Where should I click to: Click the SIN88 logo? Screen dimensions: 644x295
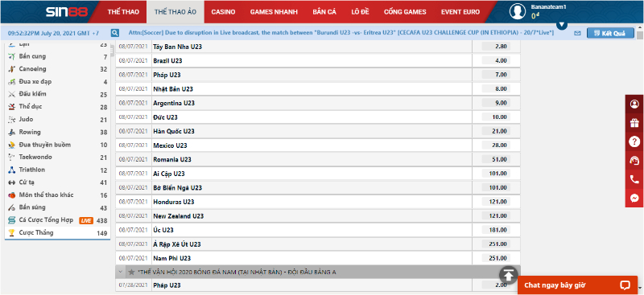coord(67,12)
